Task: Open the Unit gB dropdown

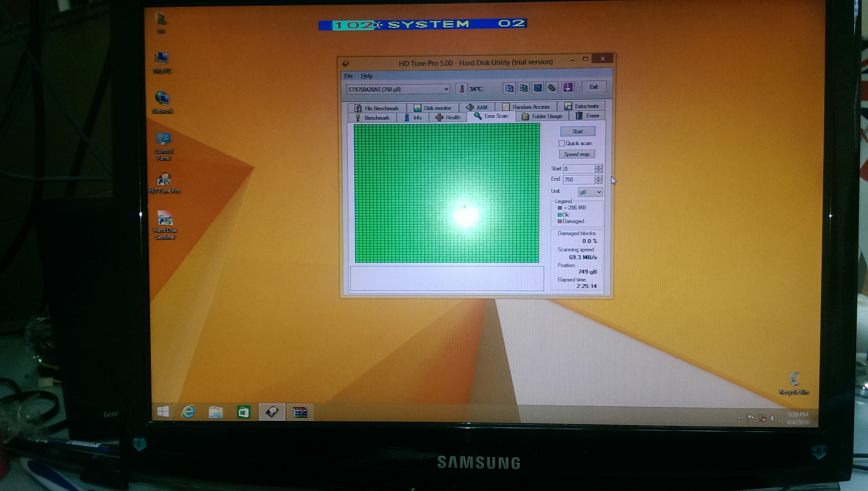Action: pyautogui.click(x=590, y=192)
